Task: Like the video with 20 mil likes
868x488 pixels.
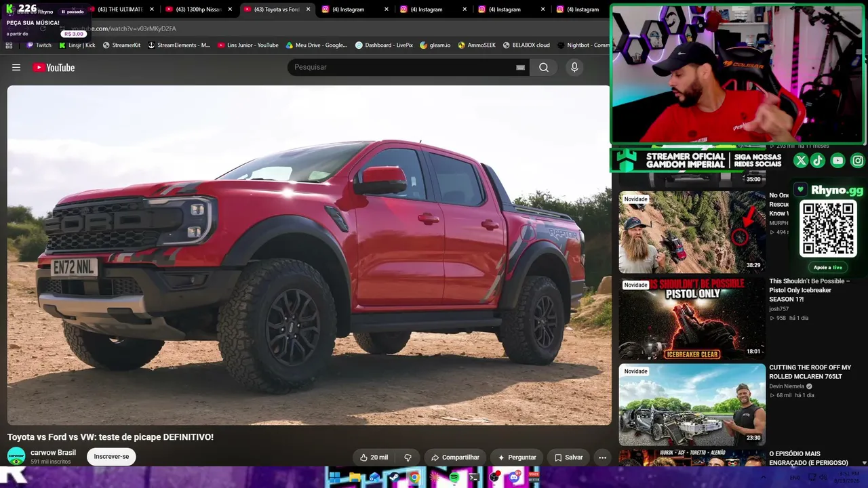Action: (374, 457)
